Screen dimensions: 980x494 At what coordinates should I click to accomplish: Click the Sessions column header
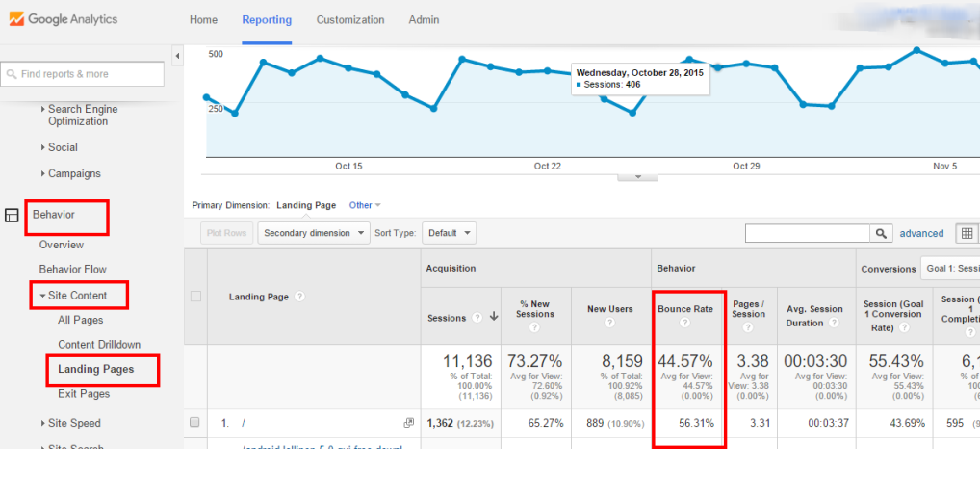(x=447, y=318)
